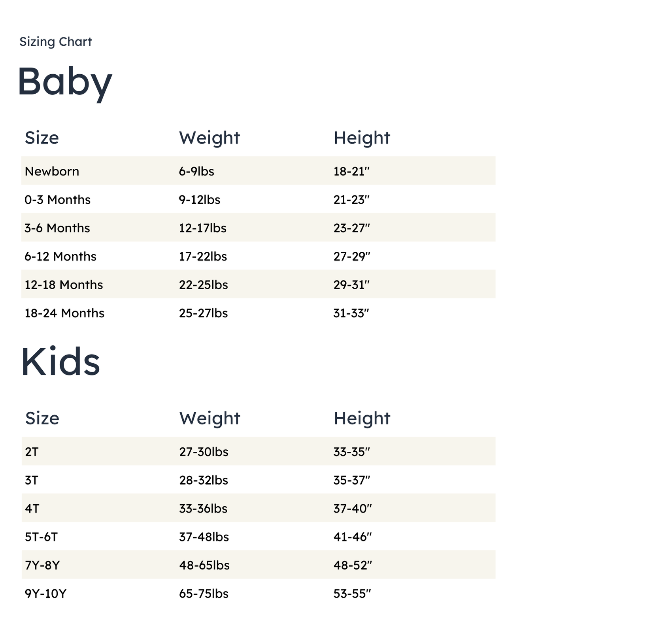Select the 2T size label

point(32,452)
